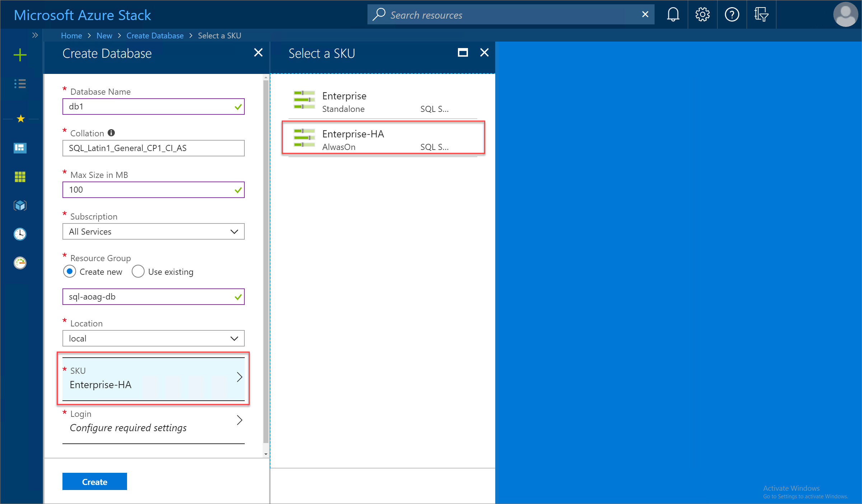
Task: Click the Database Name input field
Action: click(x=153, y=106)
